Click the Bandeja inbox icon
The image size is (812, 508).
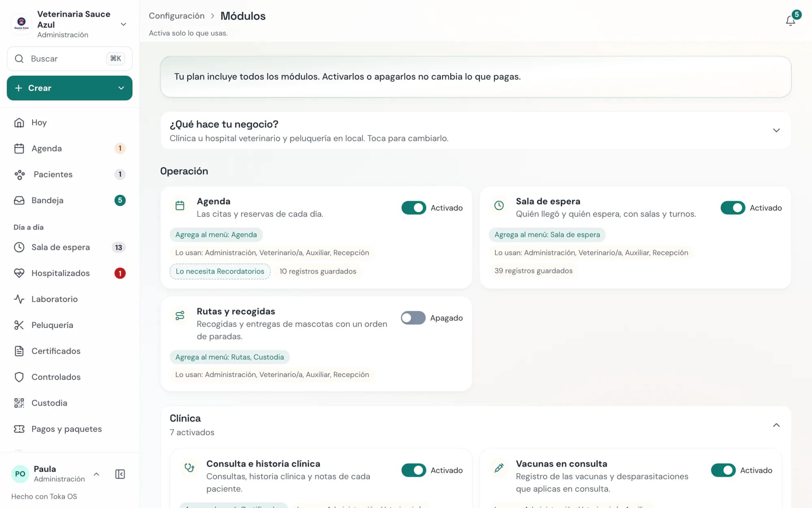19,200
